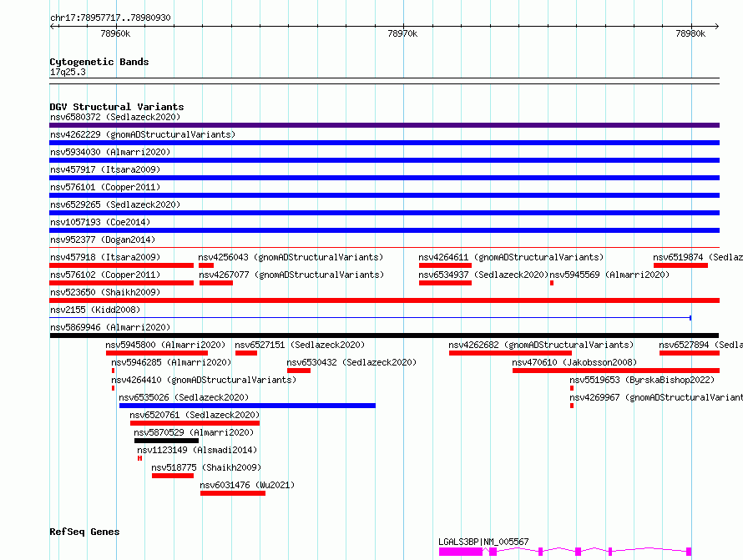Open nsv6527151 (Sedlazeck2020) variant
Screen dimensions: 743x560
300,345
